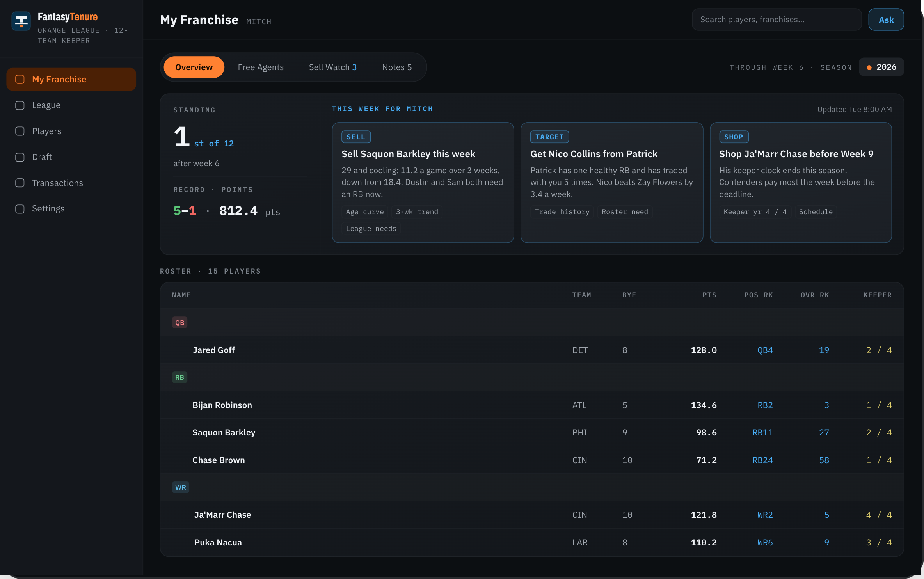Open the 2026 season selector
The height and width of the screenshot is (579, 924).
[881, 67]
